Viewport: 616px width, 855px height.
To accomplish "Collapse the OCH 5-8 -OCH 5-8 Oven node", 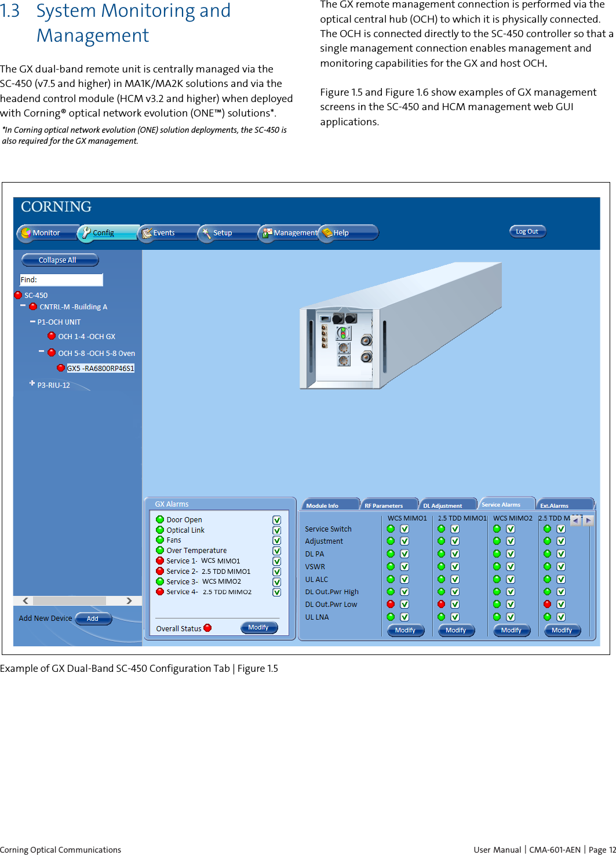I will pos(41,351).
